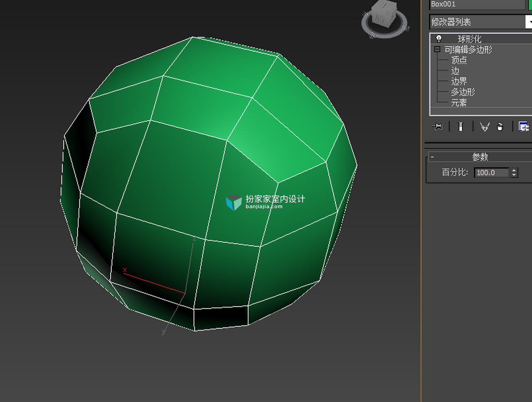Click the 百分比 spinner arrows
Viewport: 532px width, 402px height.
coord(514,173)
